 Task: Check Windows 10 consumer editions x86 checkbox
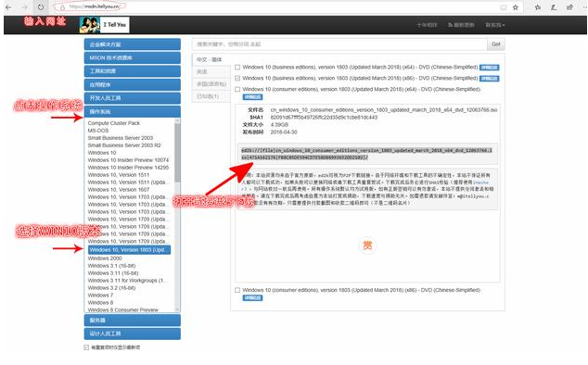point(237,290)
